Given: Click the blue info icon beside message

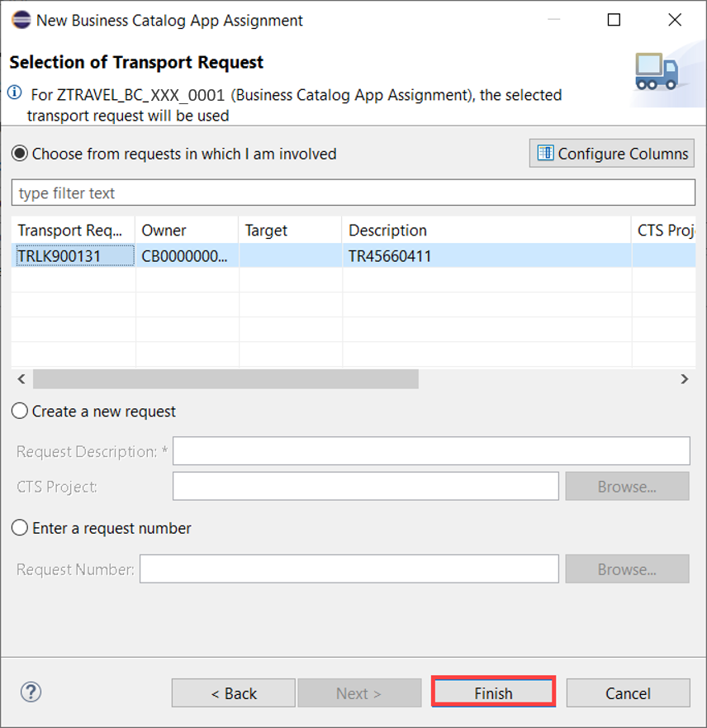Looking at the screenshot, I should (x=14, y=93).
